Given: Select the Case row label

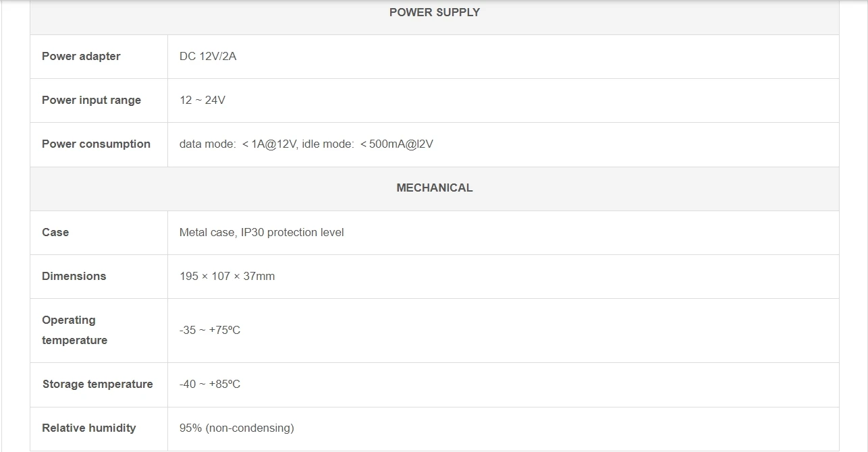Looking at the screenshot, I should pyautogui.click(x=55, y=232).
